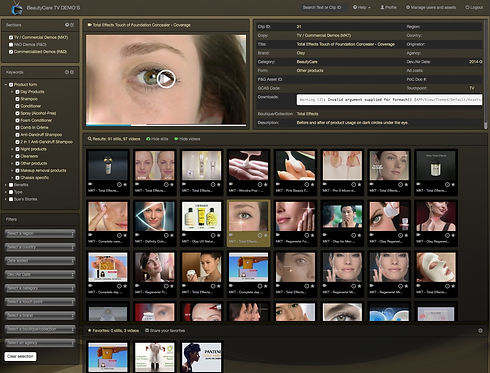This screenshot has width=490, height=373.
Task: Click the star icon under the Wonder Pox hand-cream thumbnail
Action: tap(266, 184)
